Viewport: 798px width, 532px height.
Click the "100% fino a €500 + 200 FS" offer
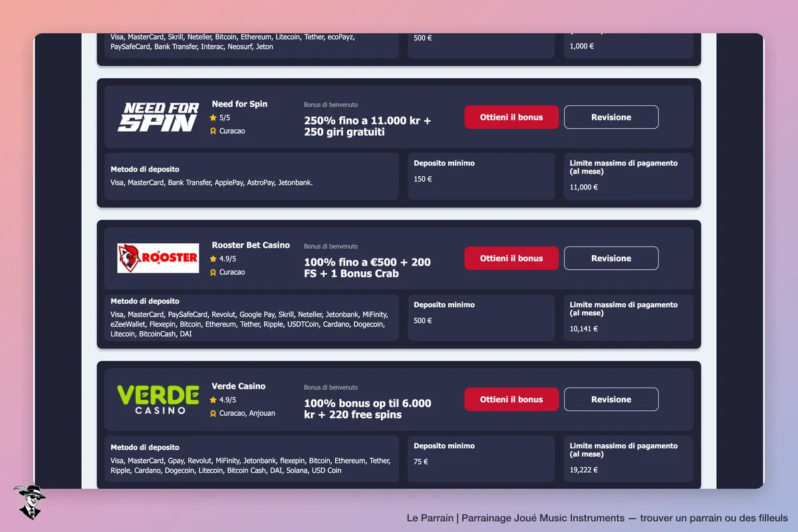click(x=367, y=267)
